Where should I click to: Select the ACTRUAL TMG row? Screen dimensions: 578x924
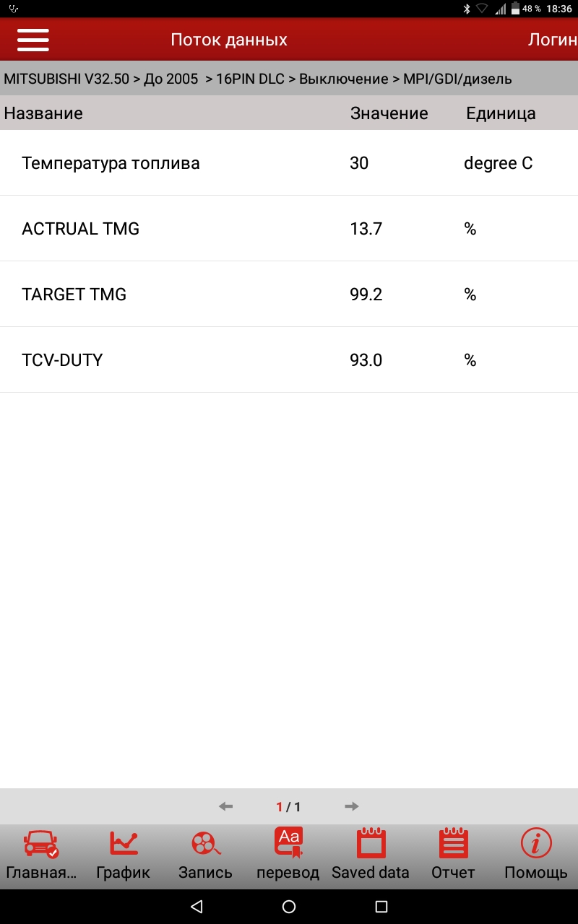click(289, 229)
